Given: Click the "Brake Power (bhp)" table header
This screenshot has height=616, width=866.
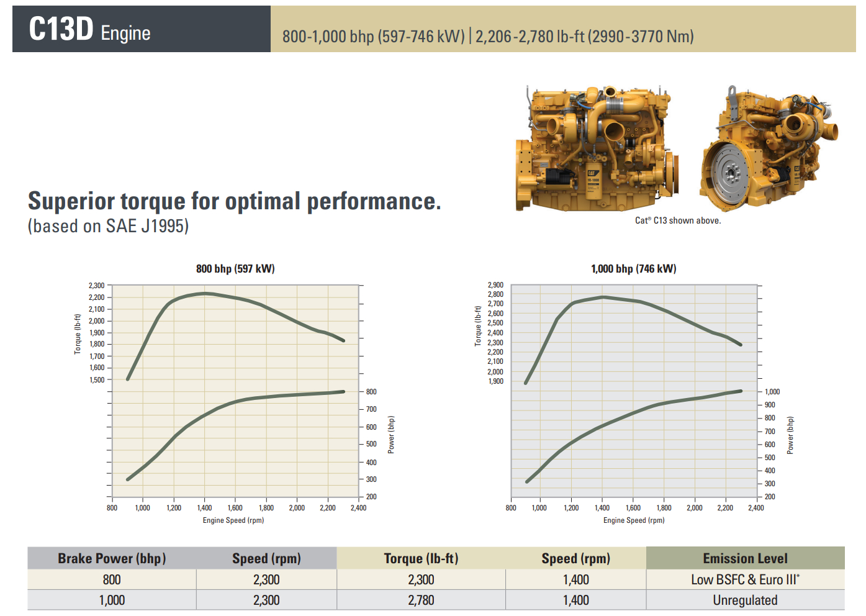Looking at the screenshot, I should [x=112, y=558].
